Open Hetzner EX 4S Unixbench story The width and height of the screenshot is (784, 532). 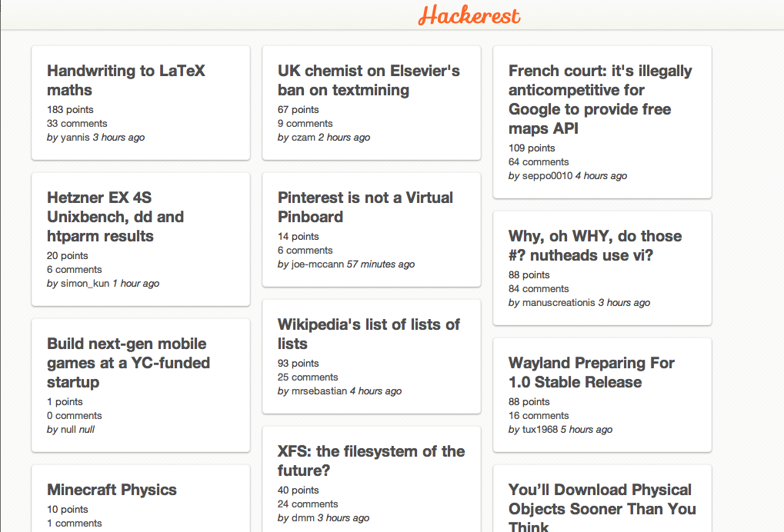pos(115,217)
